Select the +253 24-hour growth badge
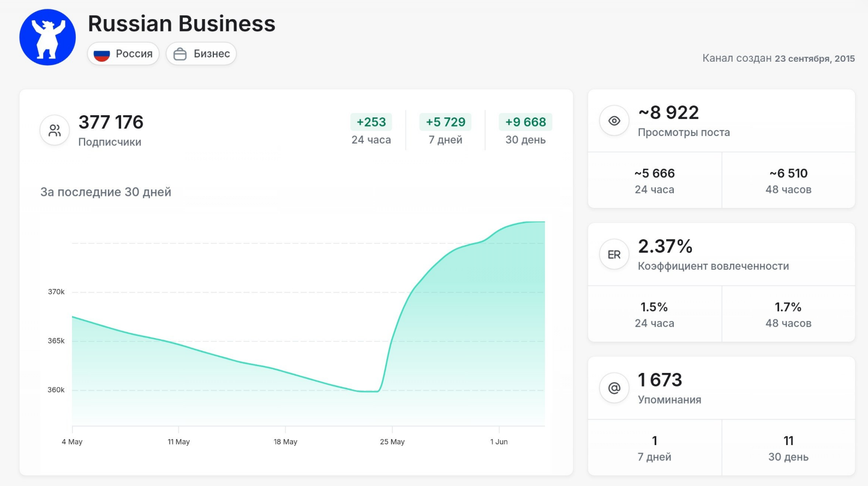This screenshot has height=486, width=868. pyautogui.click(x=371, y=122)
